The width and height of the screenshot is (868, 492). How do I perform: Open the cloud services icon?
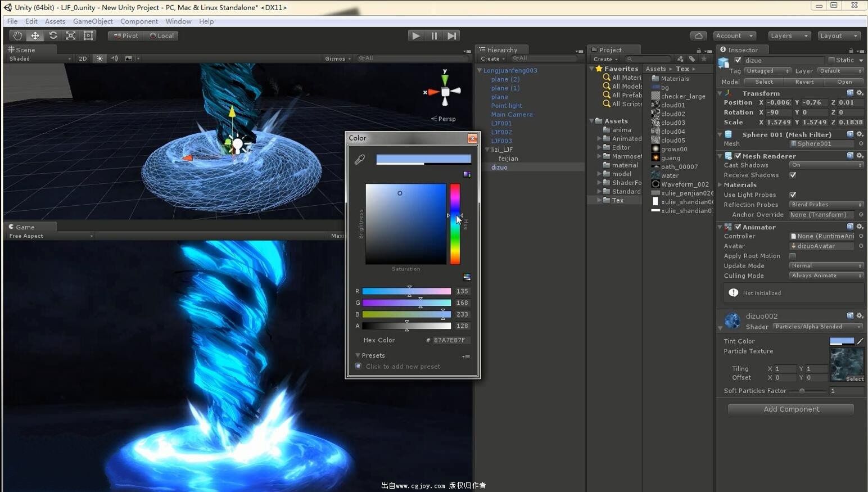click(x=698, y=35)
